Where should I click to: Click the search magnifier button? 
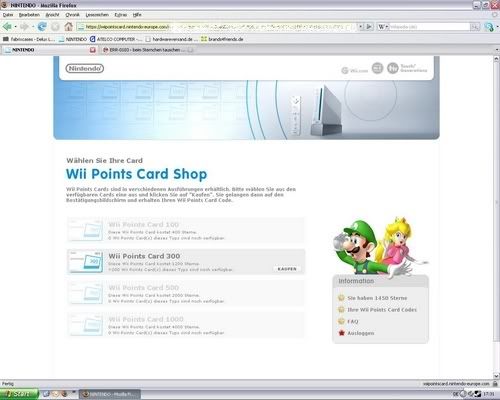475,27
